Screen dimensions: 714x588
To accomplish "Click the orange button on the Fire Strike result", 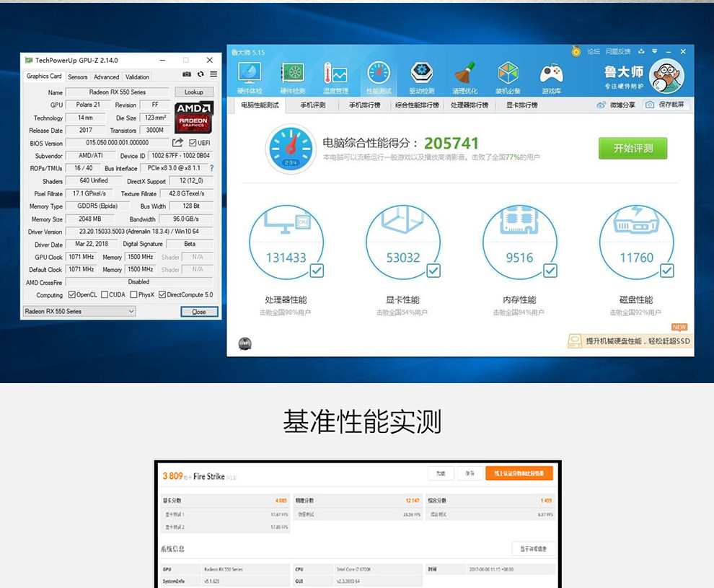I will click(x=519, y=473).
